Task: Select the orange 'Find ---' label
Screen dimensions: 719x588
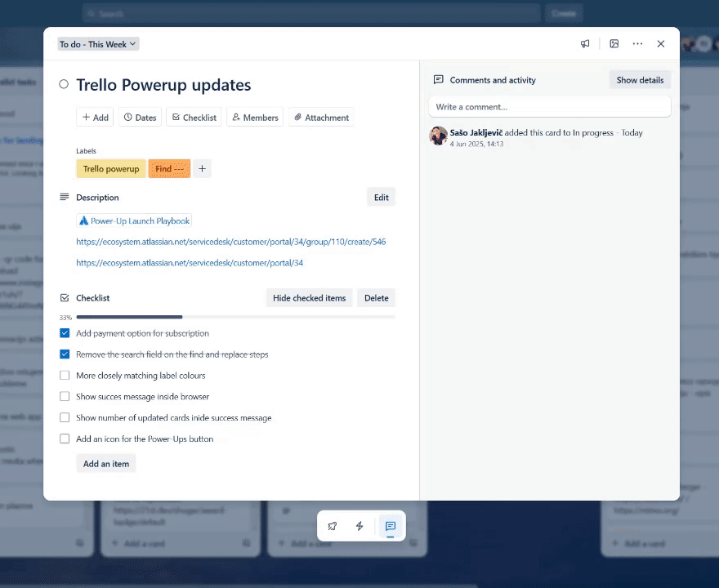Action: (x=169, y=169)
